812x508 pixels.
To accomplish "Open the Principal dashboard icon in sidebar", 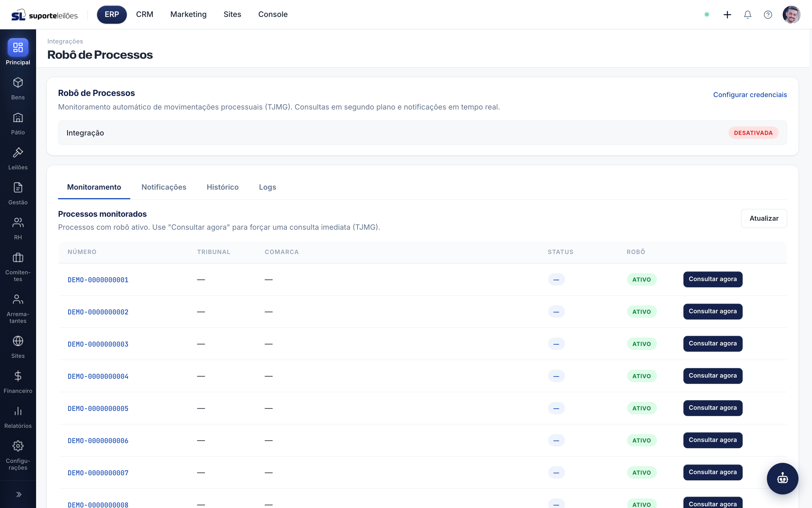I will 18,47.
